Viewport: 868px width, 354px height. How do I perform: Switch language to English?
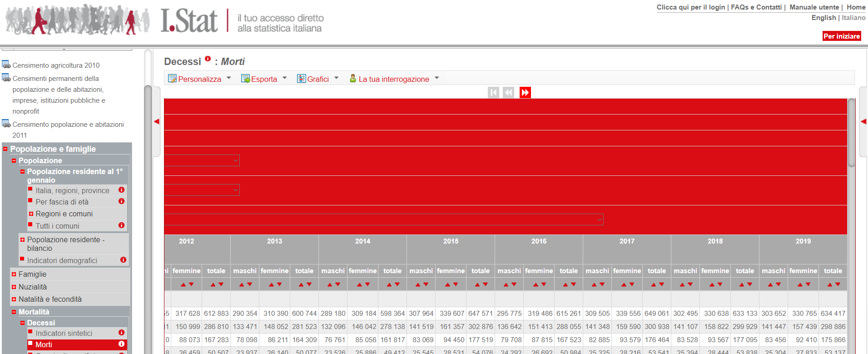(x=823, y=18)
